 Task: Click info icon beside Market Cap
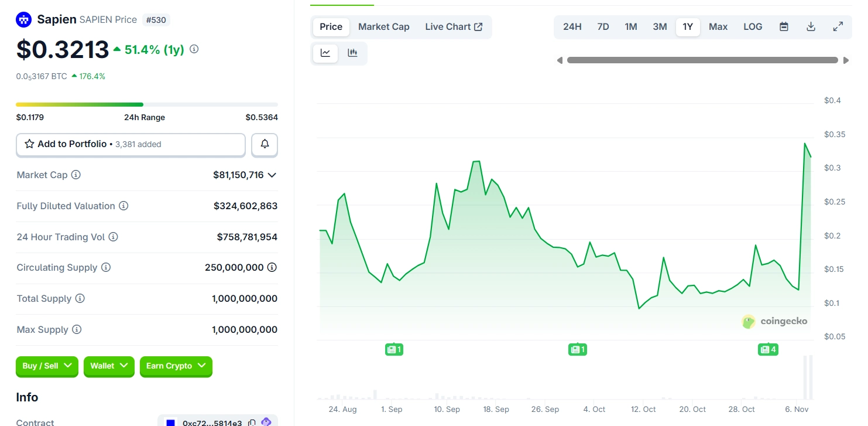tap(76, 175)
